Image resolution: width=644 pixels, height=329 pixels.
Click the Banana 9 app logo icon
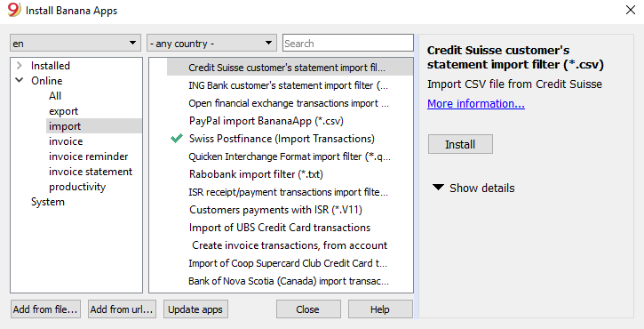tap(14, 10)
